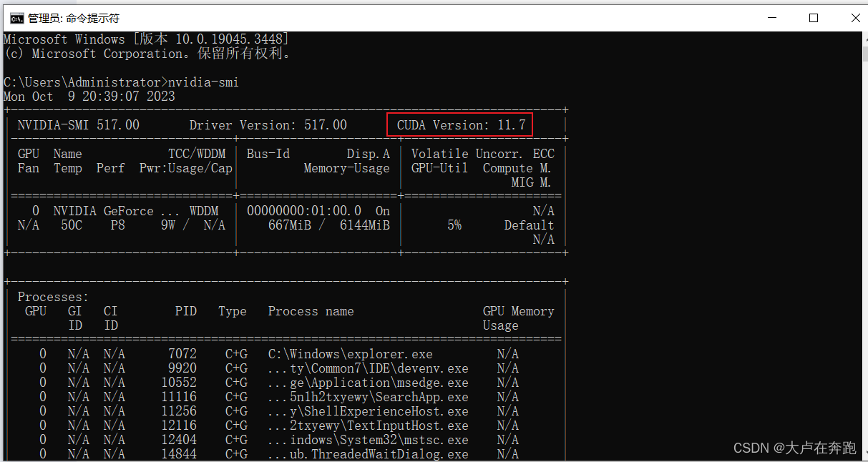The width and height of the screenshot is (868, 462).
Task: Click the GeForce GPU name text
Action: tap(129, 210)
